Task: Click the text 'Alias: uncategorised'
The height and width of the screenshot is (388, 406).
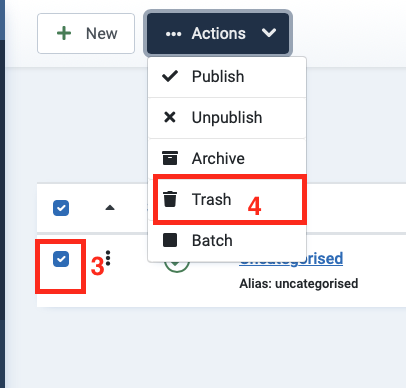Action: click(299, 284)
